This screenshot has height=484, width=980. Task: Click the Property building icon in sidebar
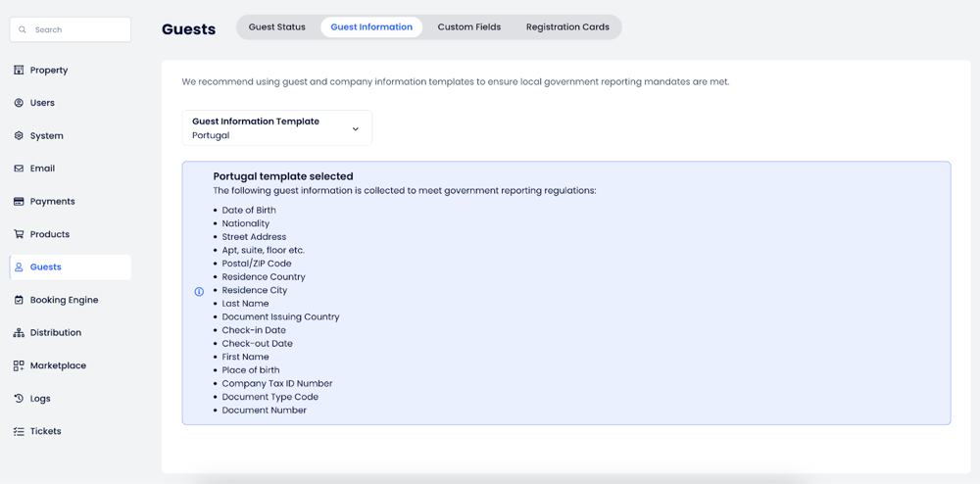point(19,71)
